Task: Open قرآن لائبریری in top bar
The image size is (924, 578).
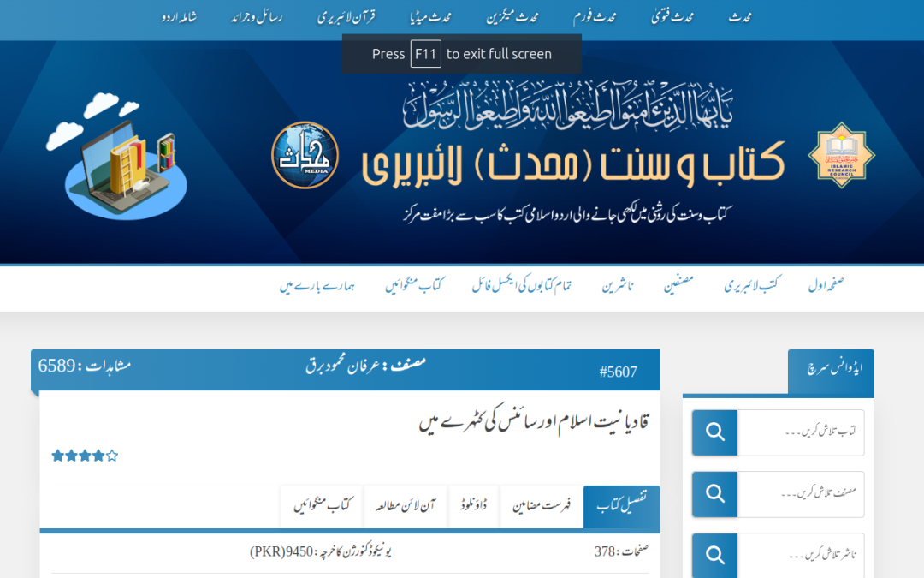Action: point(346,17)
